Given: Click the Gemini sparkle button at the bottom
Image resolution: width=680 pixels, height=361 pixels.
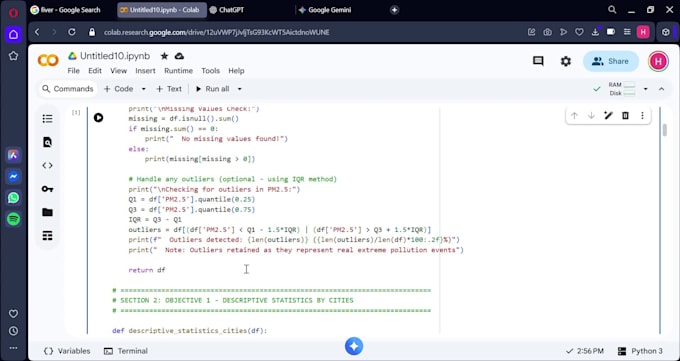Looking at the screenshot, I should click(354, 346).
